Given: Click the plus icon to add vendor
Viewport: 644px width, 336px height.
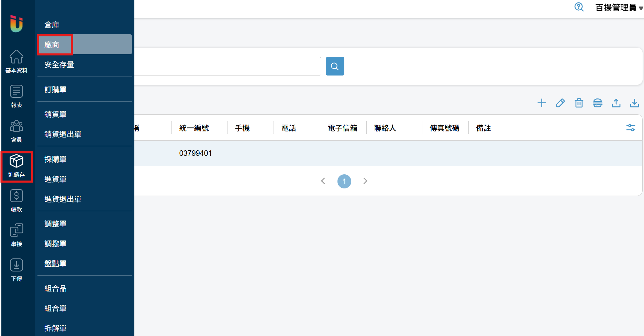Looking at the screenshot, I should (x=542, y=103).
